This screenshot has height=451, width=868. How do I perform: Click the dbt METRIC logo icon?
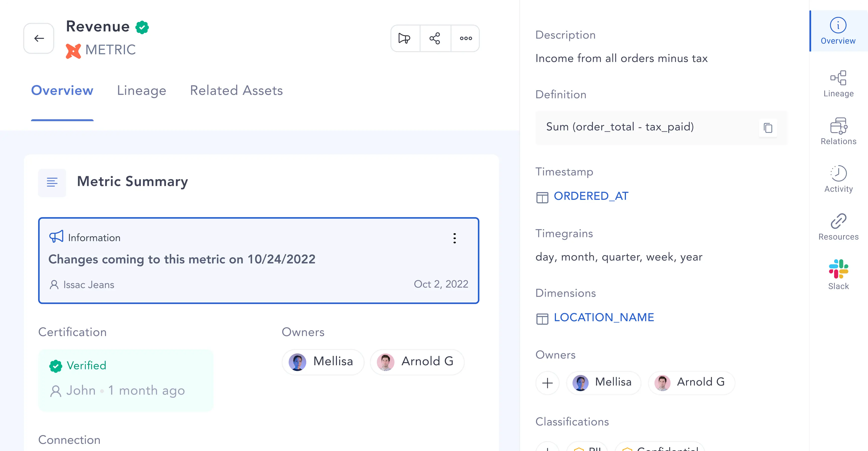(x=73, y=51)
